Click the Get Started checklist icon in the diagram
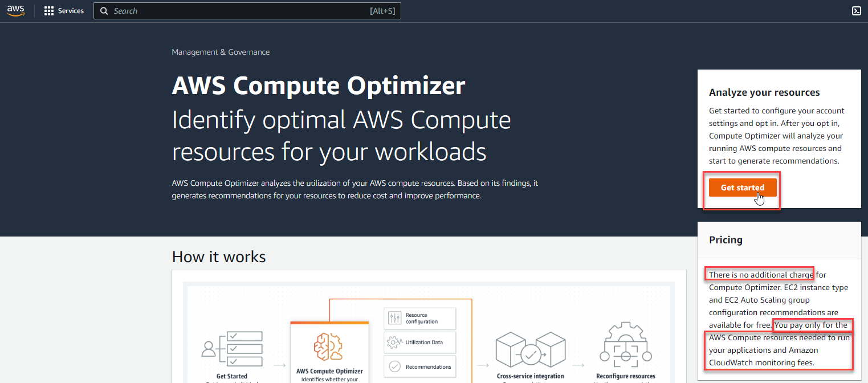 (x=233, y=348)
